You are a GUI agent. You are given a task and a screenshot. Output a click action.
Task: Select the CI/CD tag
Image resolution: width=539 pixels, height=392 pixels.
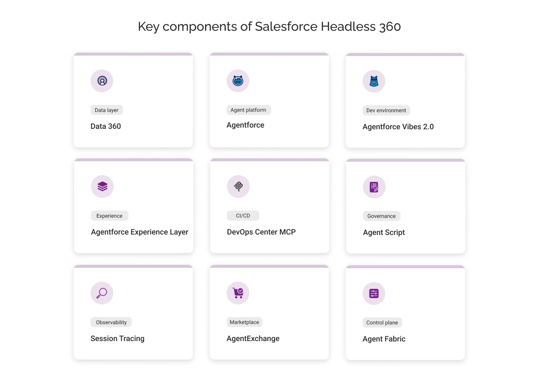(x=243, y=215)
